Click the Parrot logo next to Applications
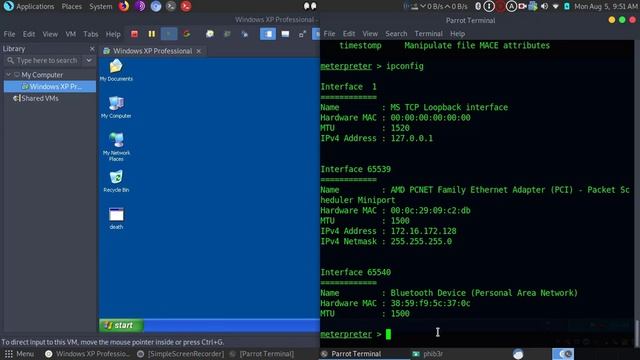Image resolution: width=640 pixels, height=360 pixels. 8,6
